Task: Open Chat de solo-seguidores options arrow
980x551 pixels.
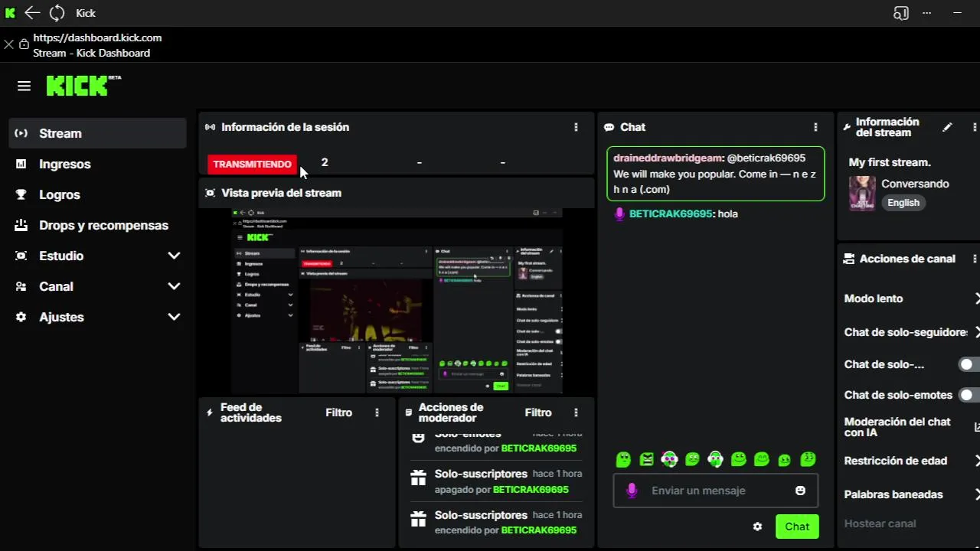Action: coord(977,332)
